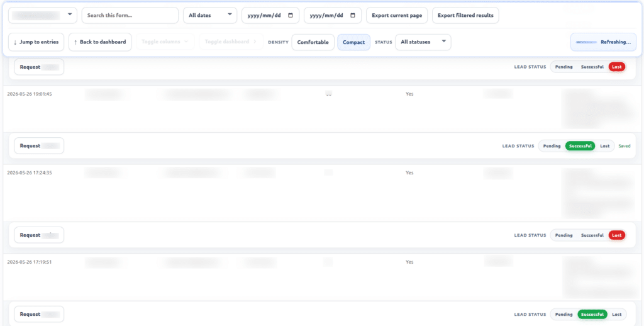Screen dimensions: 644x326
Task: Jump to entries
Action: point(36,42)
